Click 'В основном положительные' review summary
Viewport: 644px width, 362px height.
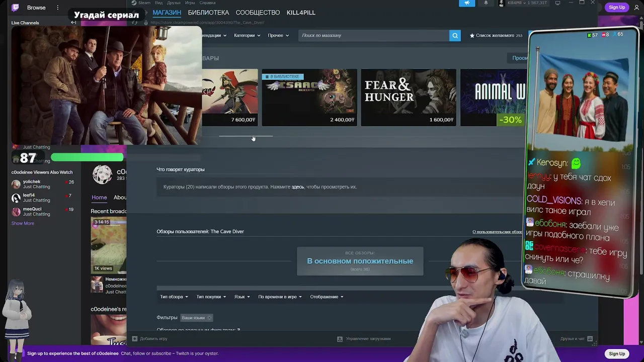(360, 261)
